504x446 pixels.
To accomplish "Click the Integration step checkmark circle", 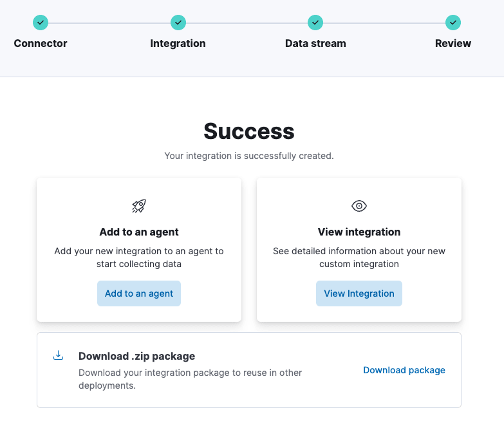I will pos(178,23).
